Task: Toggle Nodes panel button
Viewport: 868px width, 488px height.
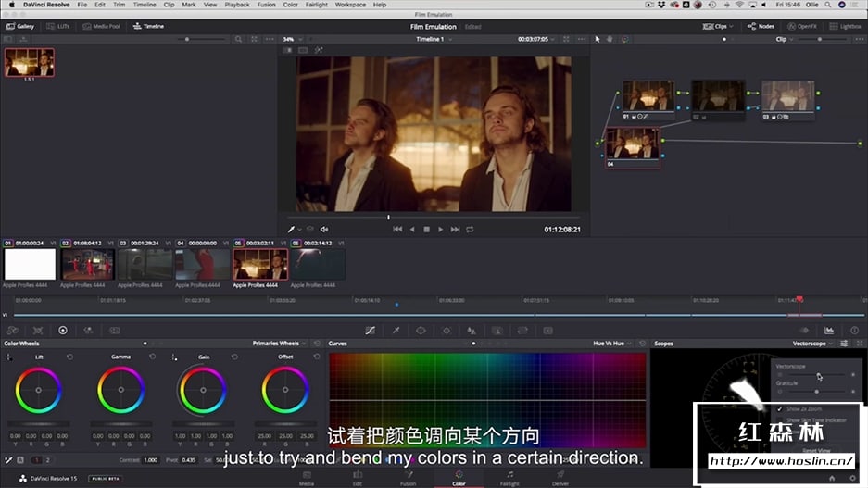Action: point(761,26)
